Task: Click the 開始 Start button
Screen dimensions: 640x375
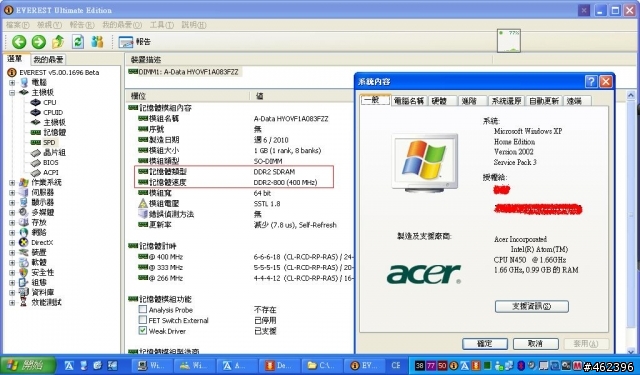Action: 28,365
